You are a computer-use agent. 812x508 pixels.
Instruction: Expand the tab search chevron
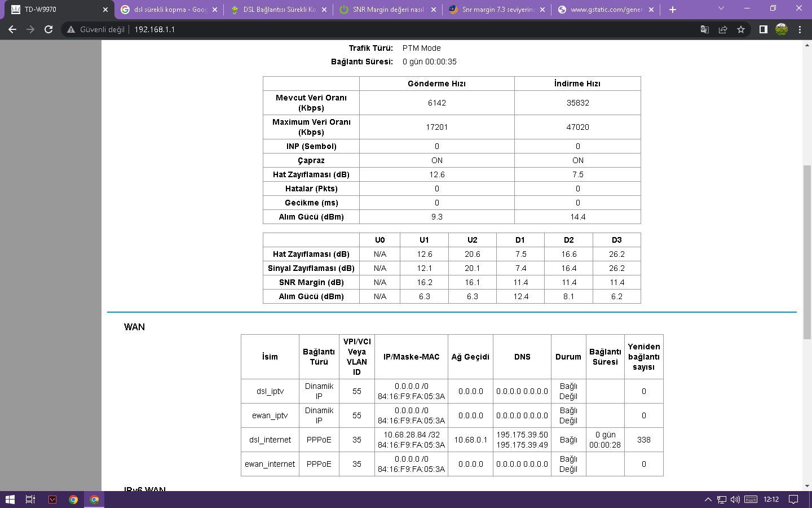pos(721,8)
